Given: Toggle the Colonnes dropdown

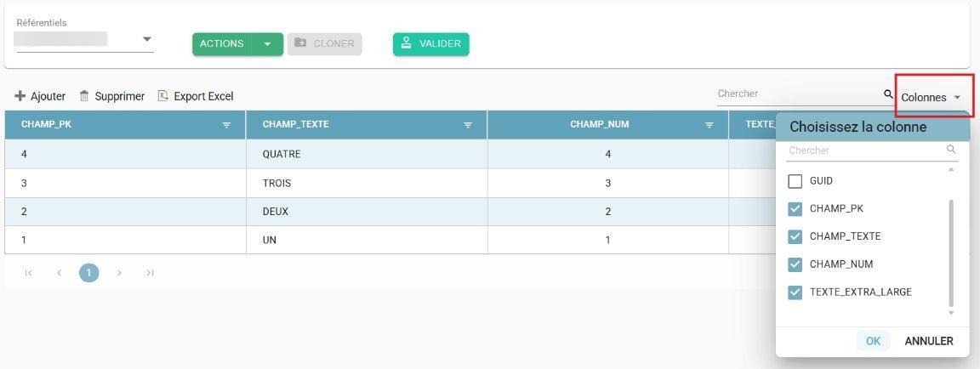Looking at the screenshot, I should [x=931, y=98].
